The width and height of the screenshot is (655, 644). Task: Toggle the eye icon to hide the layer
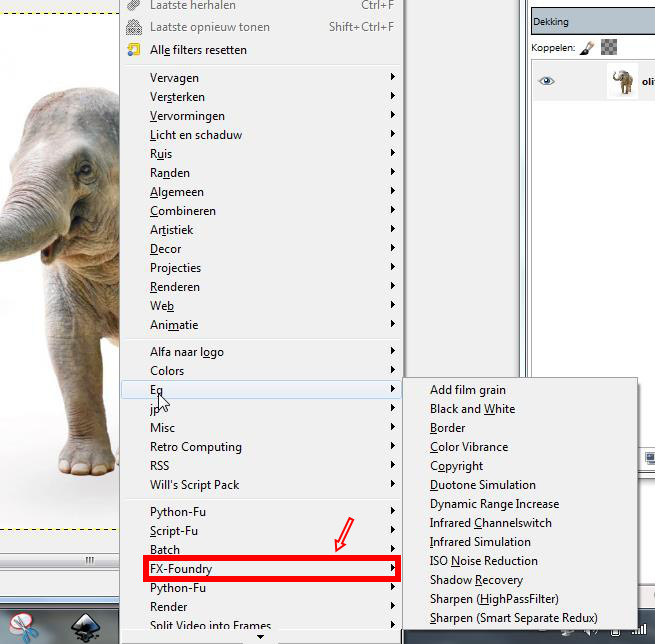tap(547, 82)
